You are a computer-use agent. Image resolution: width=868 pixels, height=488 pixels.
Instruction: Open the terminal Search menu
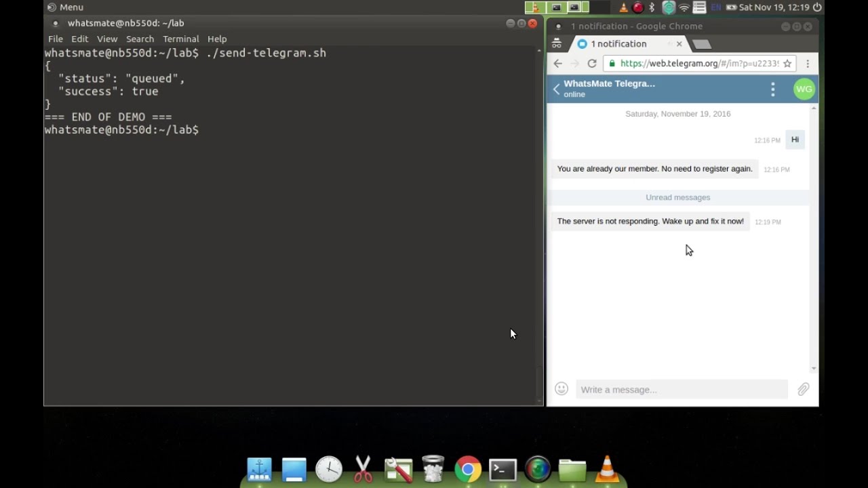(x=140, y=39)
